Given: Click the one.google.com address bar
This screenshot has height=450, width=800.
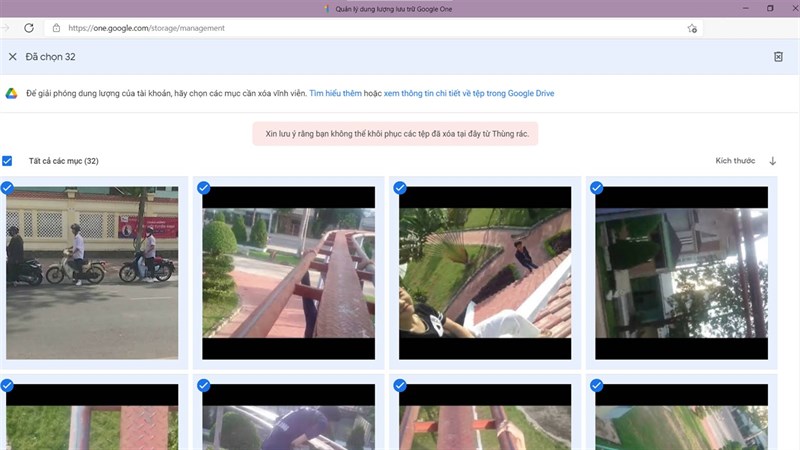Looking at the screenshot, I should (x=300, y=28).
